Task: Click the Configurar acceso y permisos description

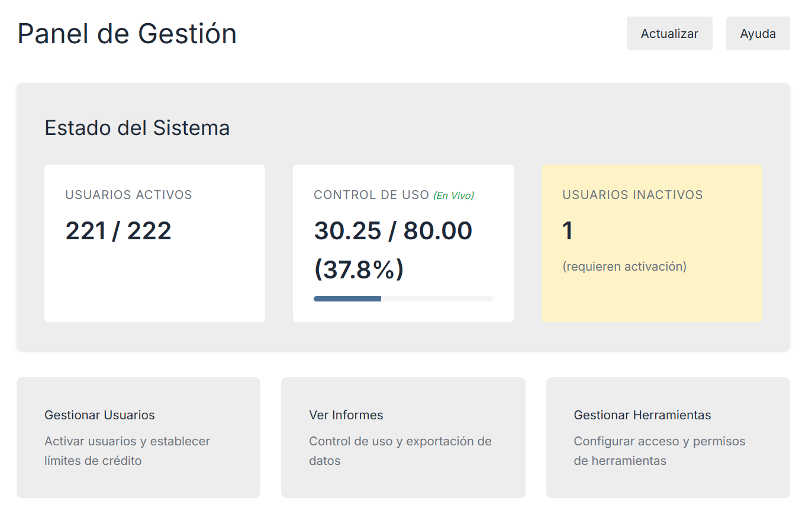Action: click(x=659, y=451)
